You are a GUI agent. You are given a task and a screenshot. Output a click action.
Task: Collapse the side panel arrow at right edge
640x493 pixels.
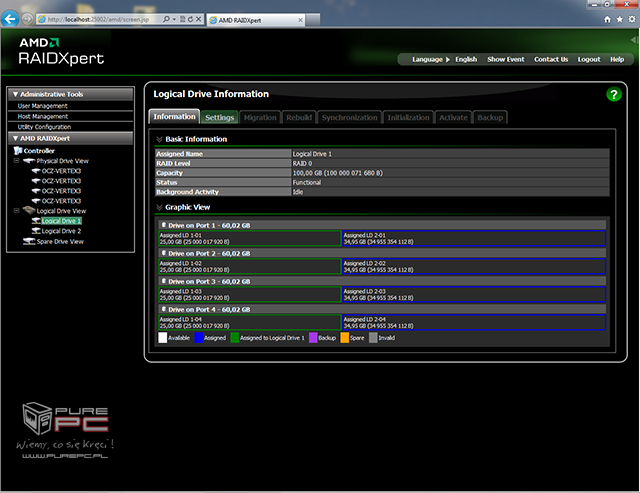(x=633, y=40)
